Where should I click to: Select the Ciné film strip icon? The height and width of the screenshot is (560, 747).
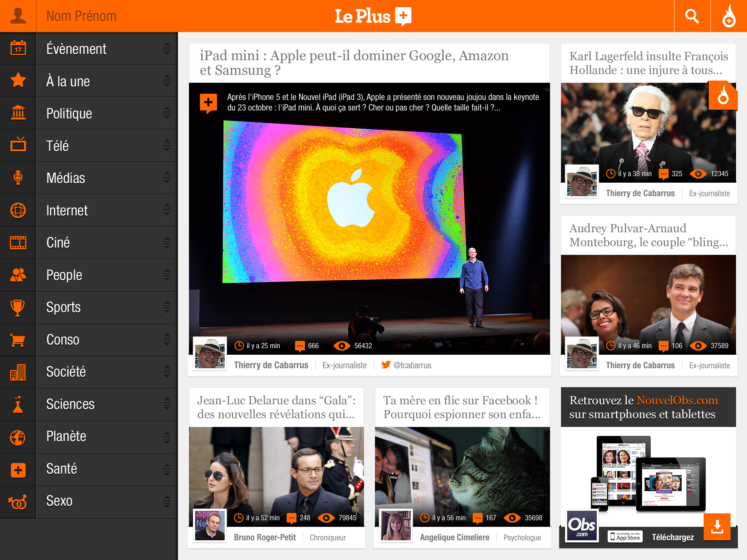click(18, 242)
